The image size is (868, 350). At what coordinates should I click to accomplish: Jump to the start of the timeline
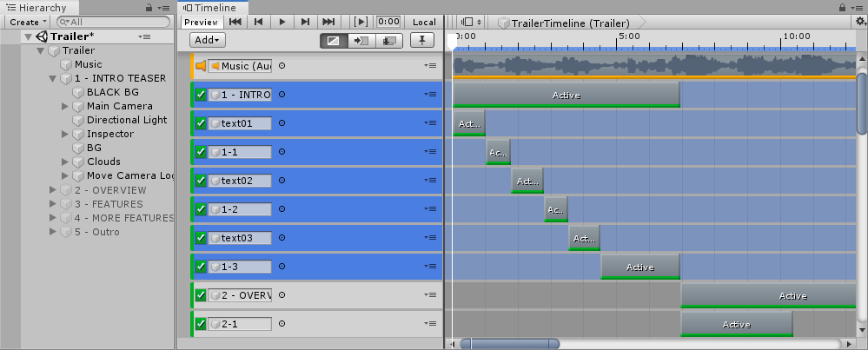coord(235,22)
